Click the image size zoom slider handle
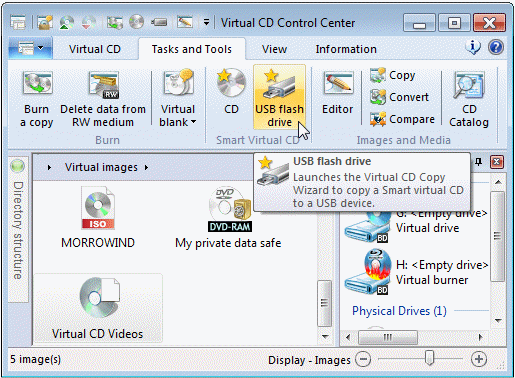The height and width of the screenshot is (378, 515). (x=429, y=358)
